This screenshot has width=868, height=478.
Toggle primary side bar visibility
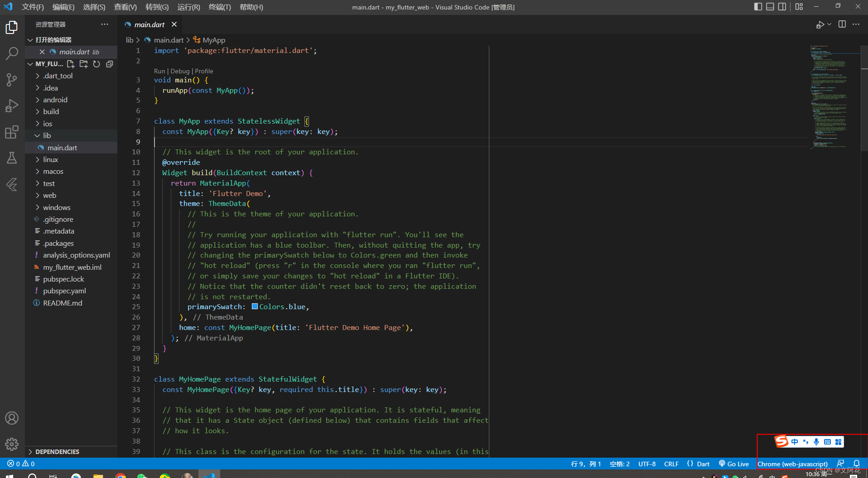pos(758,7)
